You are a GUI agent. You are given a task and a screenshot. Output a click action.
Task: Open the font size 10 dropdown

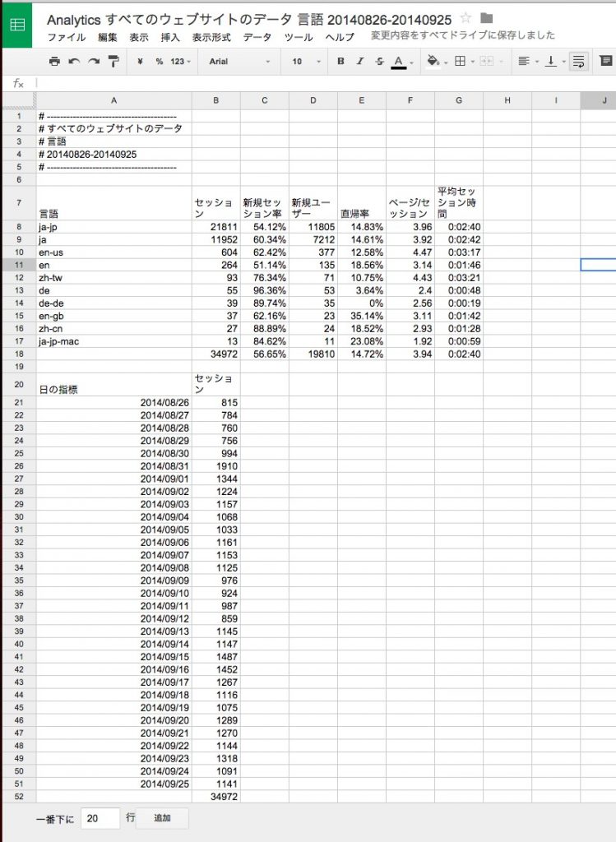[x=307, y=61]
